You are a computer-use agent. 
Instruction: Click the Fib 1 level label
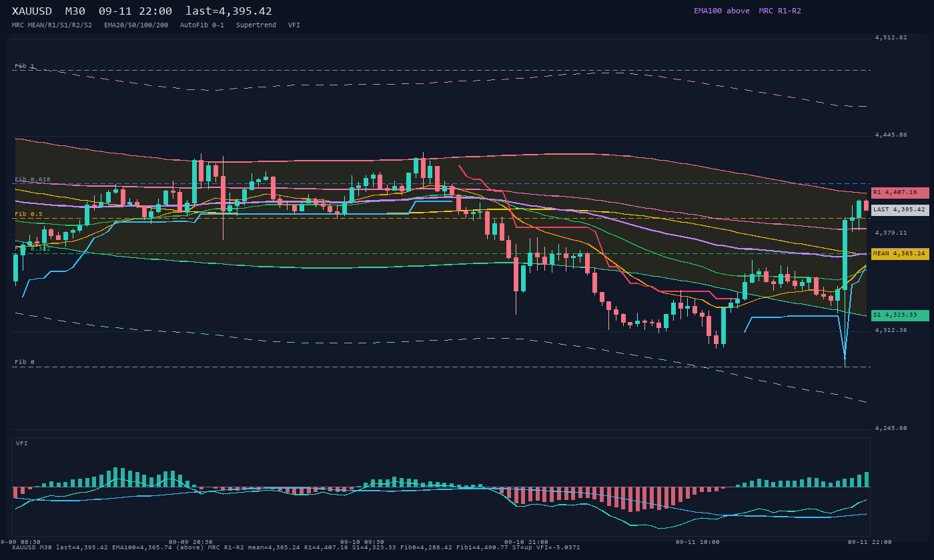[x=25, y=67]
